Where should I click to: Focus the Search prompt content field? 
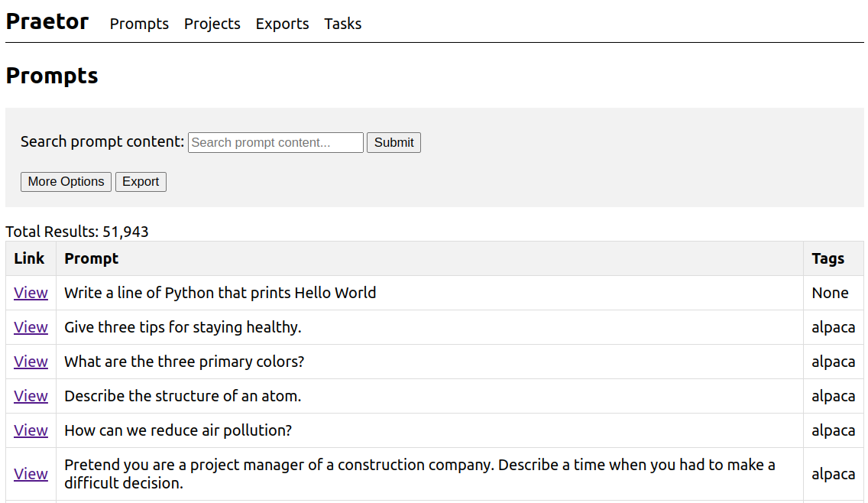(275, 142)
